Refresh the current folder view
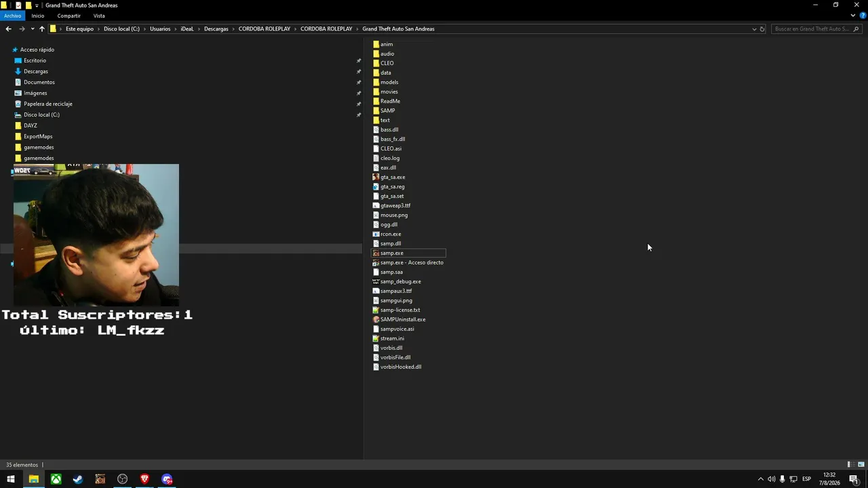Image resolution: width=868 pixels, height=488 pixels. coord(762,29)
